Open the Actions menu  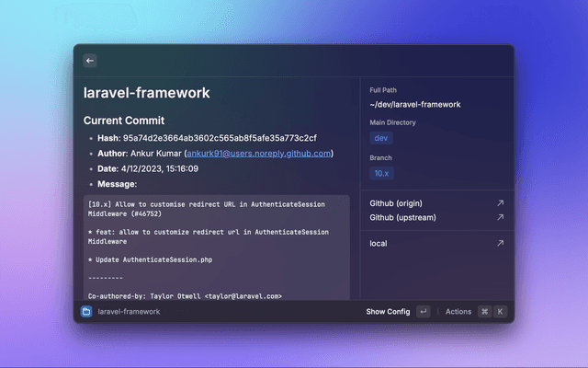(x=458, y=312)
